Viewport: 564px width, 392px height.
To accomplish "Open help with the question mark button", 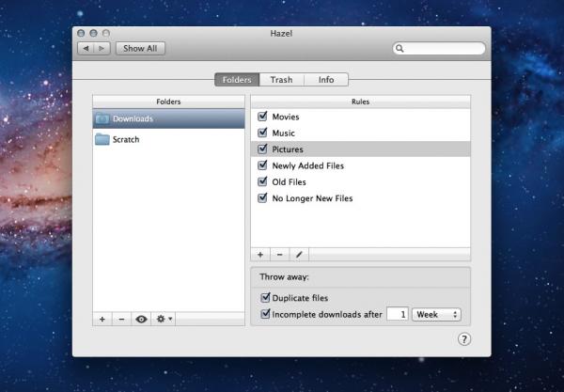I will (464, 339).
